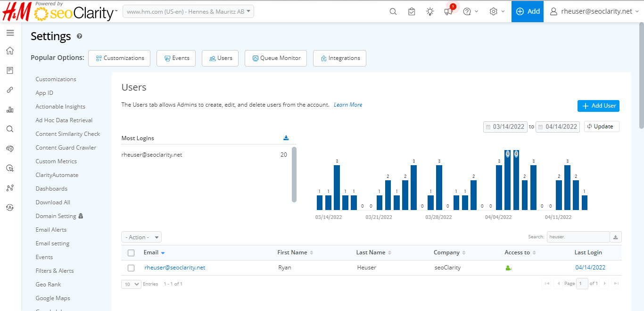Open the Action dropdown above the table
The height and width of the screenshot is (311, 644).
tap(141, 237)
